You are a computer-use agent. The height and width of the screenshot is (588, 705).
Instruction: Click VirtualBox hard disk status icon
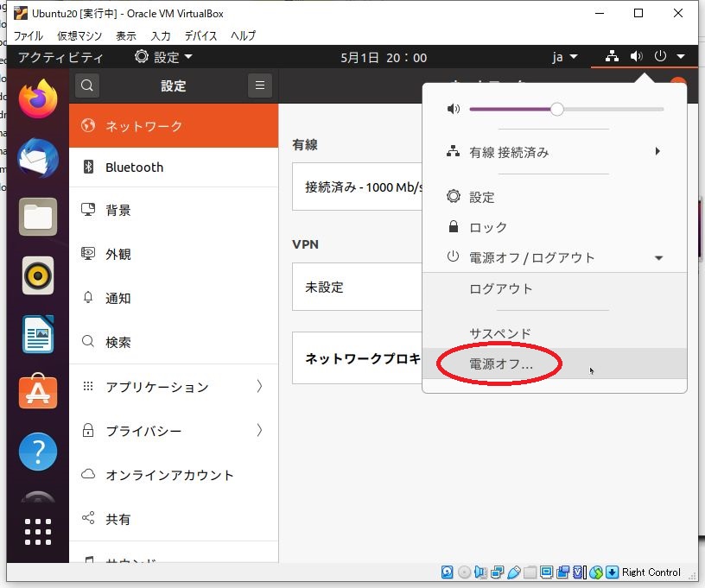click(x=447, y=572)
